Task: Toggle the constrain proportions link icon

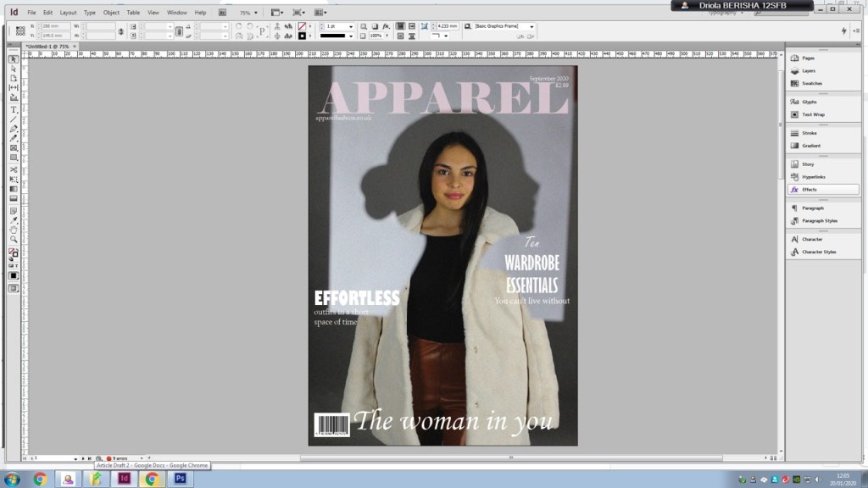Action: click(121, 31)
